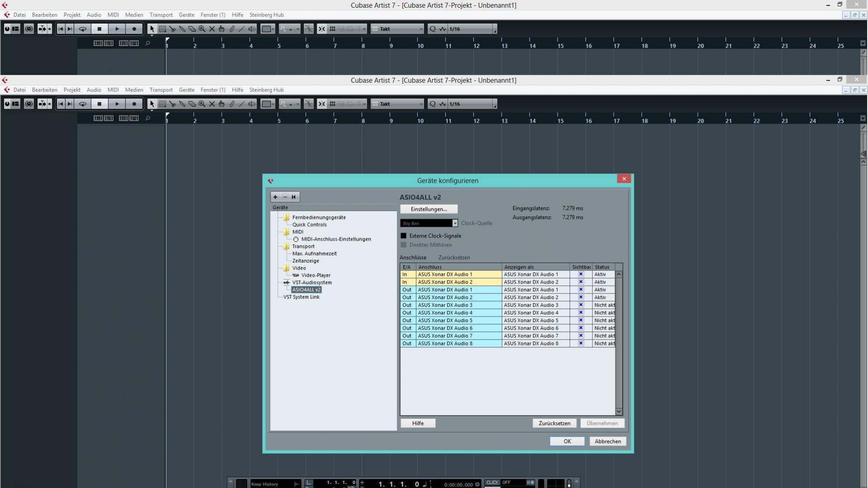Image resolution: width=868 pixels, height=488 pixels.
Task: Open Datei menu in lower Cubase window
Action: 19,90
